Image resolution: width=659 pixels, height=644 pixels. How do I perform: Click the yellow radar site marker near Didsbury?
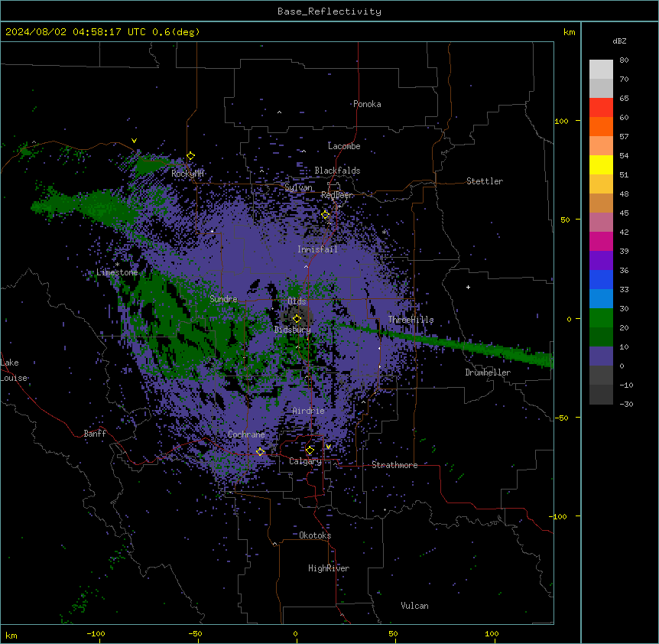[x=297, y=319]
